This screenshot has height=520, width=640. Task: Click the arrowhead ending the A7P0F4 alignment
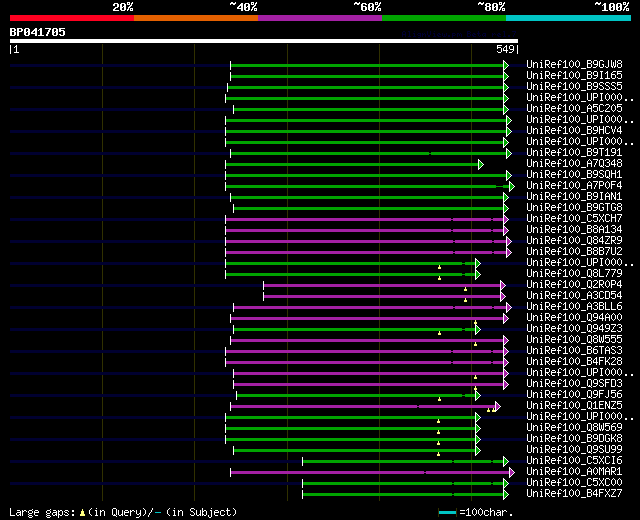(x=512, y=187)
